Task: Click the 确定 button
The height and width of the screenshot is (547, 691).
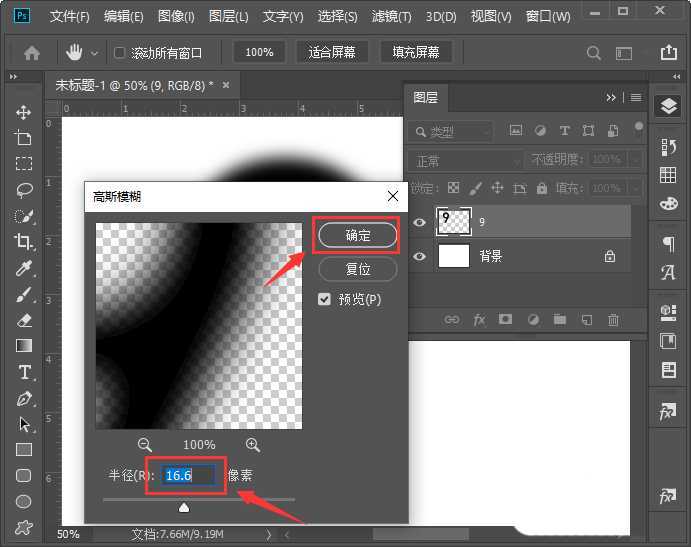Action: coord(357,236)
